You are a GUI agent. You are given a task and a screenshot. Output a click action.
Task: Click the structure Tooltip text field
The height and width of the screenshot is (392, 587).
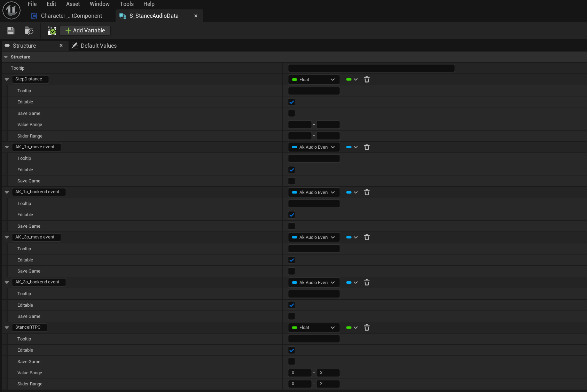[371, 68]
